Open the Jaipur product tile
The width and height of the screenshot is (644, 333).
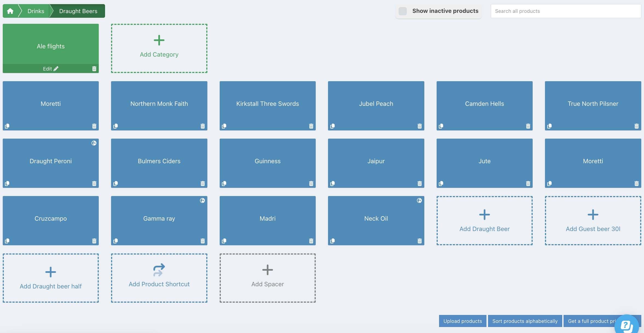click(x=376, y=161)
